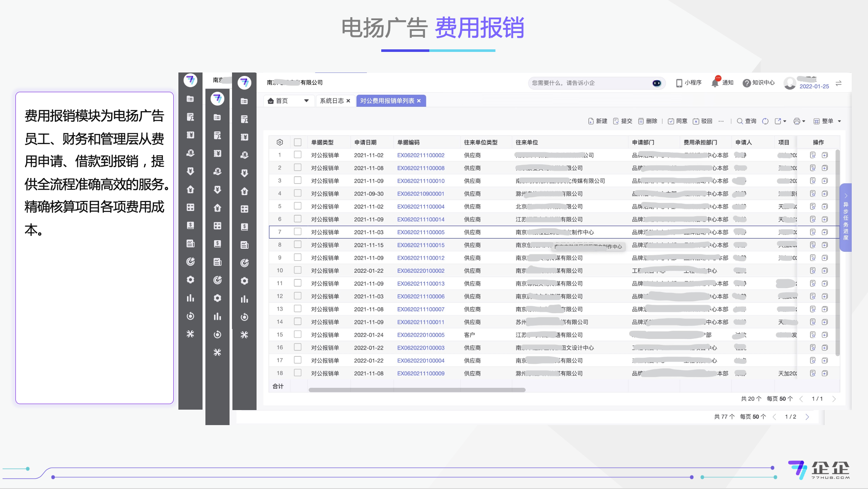Open the 小程序 phone icon
The width and height of the screenshot is (868, 489).
679,83
